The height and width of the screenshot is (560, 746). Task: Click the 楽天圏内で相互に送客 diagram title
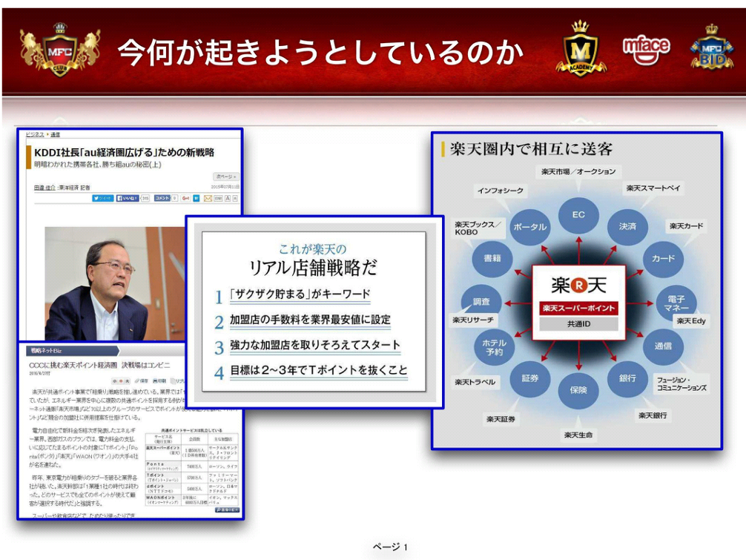pos(531,149)
